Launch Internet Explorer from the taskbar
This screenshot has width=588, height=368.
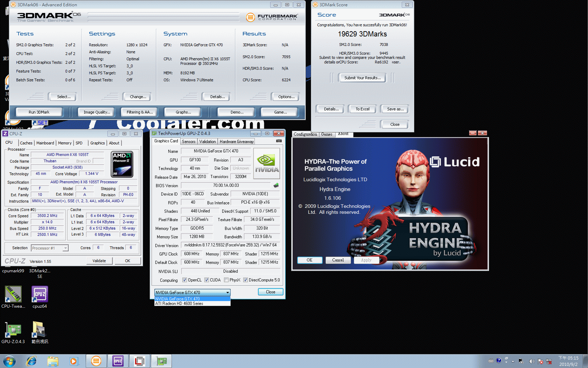point(31,361)
